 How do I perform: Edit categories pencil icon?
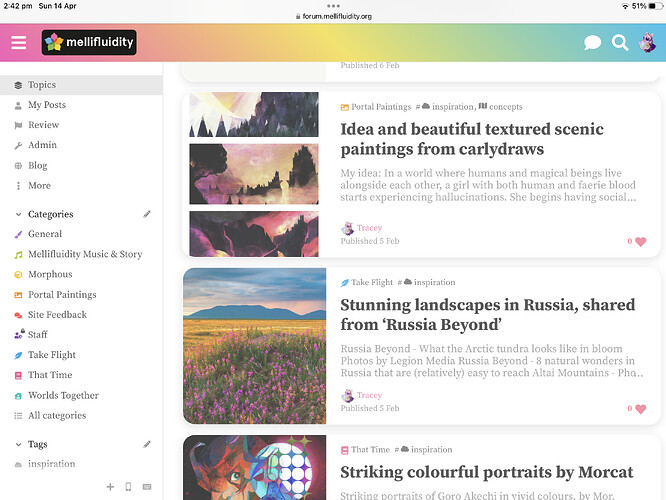147,214
